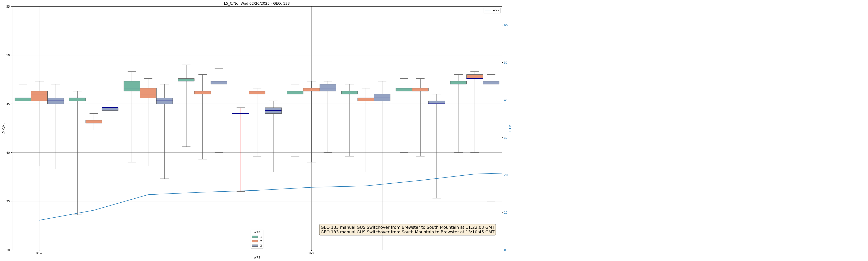Click the 30 tick on left axis
The width and height of the screenshot is (868, 261).
(8, 250)
